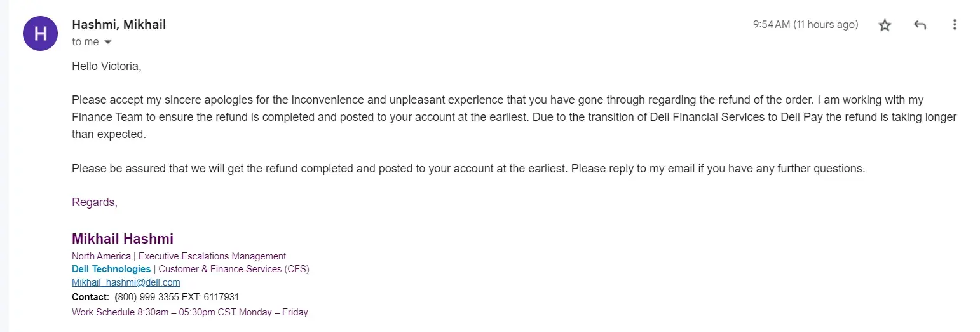Open the three-dot more options menu
Screen dimensions: 980x332
(954, 25)
